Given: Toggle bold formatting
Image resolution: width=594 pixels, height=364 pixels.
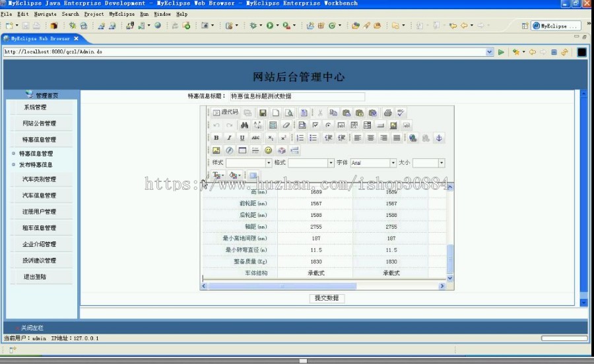Looking at the screenshot, I should click(216, 138).
